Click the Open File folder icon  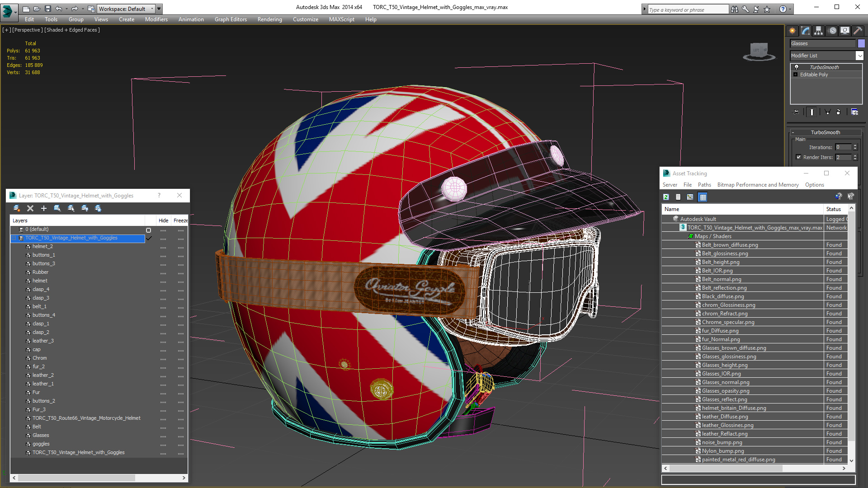pos(37,9)
